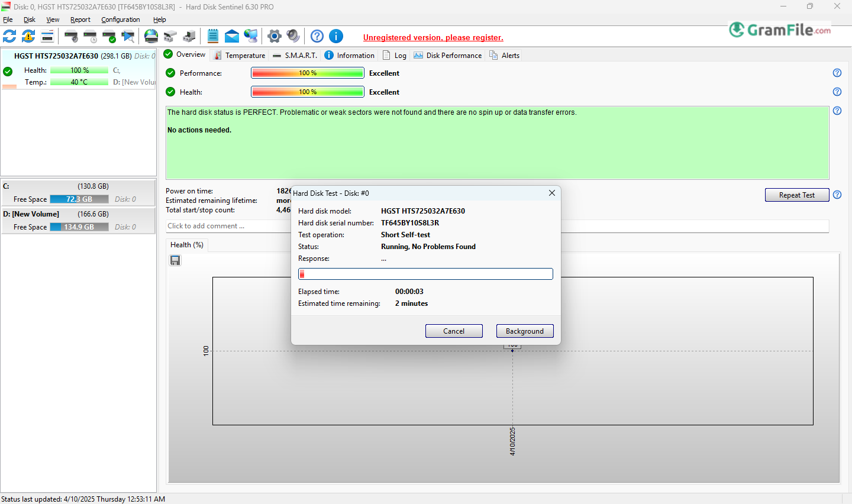
Task: Click the Running, No Problems Found status text
Action: (428, 247)
